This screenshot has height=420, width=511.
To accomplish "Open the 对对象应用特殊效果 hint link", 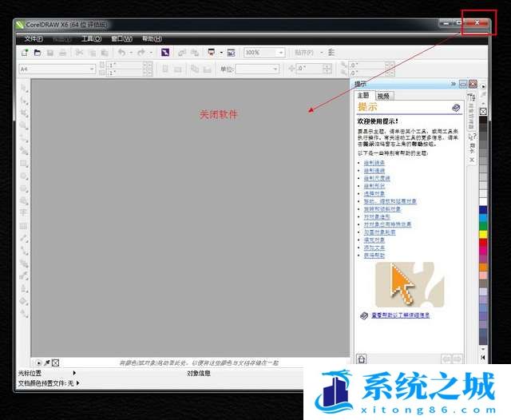I will point(387,224).
